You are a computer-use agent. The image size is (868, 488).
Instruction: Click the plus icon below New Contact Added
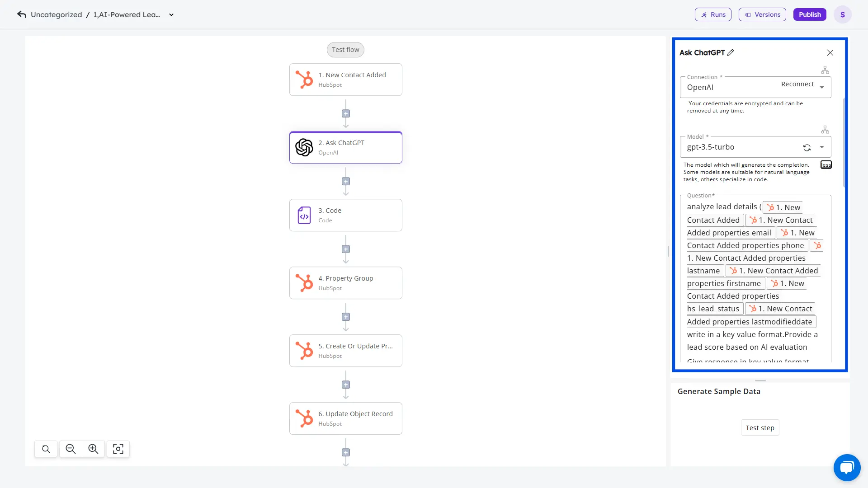click(346, 113)
